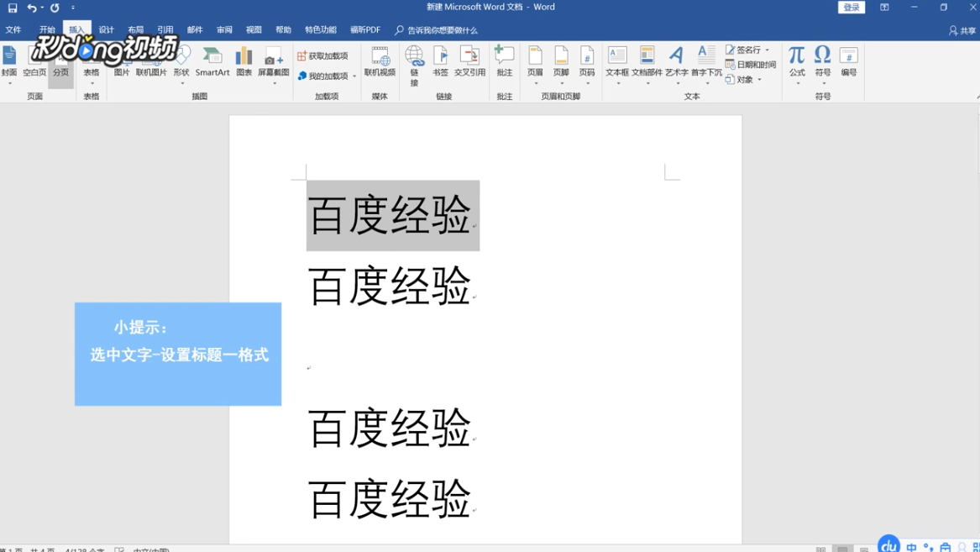
Task: Switch to the Layout (布局) tab
Action: pyautogui.click(x=136, y=30)
